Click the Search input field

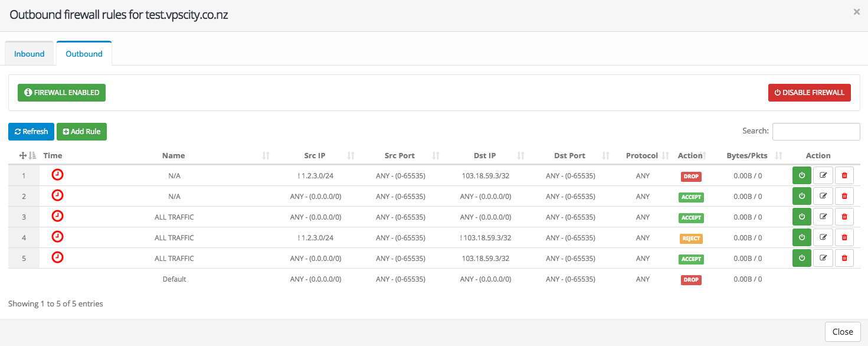pyautogui.click(x=815, y=131)
